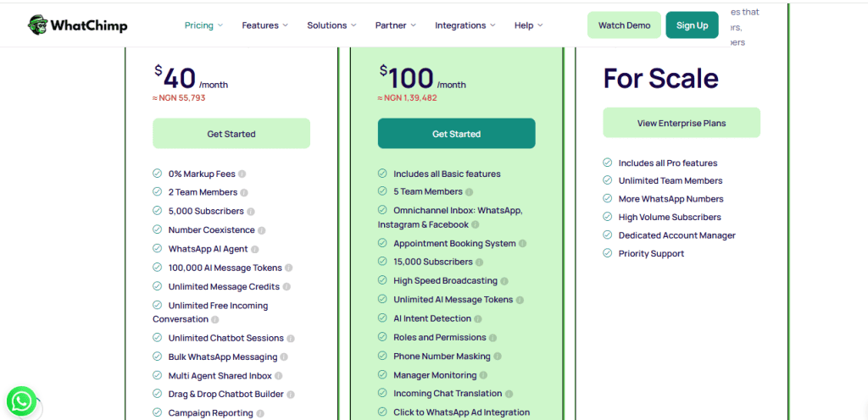
Task: Open the WhatsApp chat floating icon
Action: 21,401
